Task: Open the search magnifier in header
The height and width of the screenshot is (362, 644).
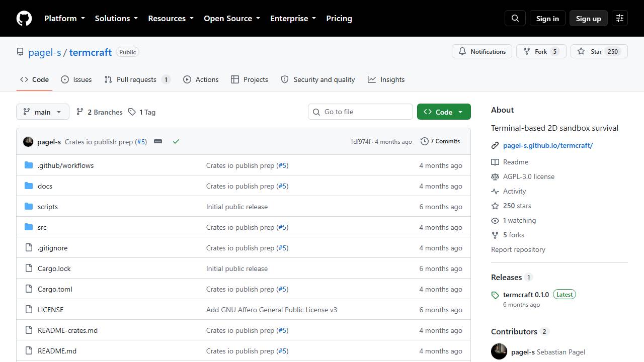Action: 515,18
